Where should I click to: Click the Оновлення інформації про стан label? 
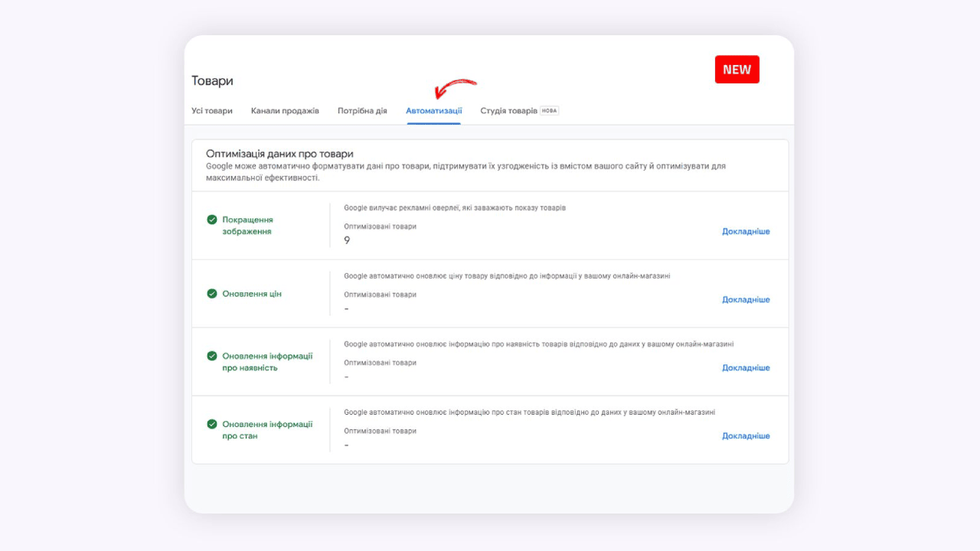click(x=267, y=430)
